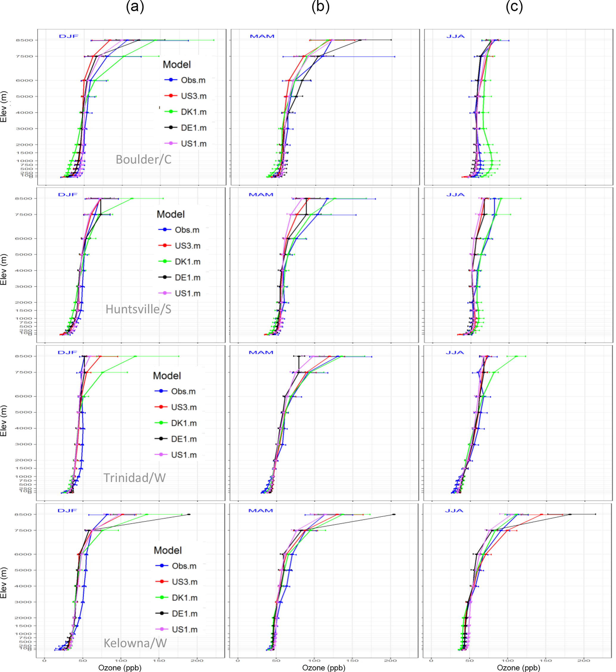Click the black DE1.m legend marker in Huntsville panel
This screenshot has width=616, height=672.
(165, 277)
